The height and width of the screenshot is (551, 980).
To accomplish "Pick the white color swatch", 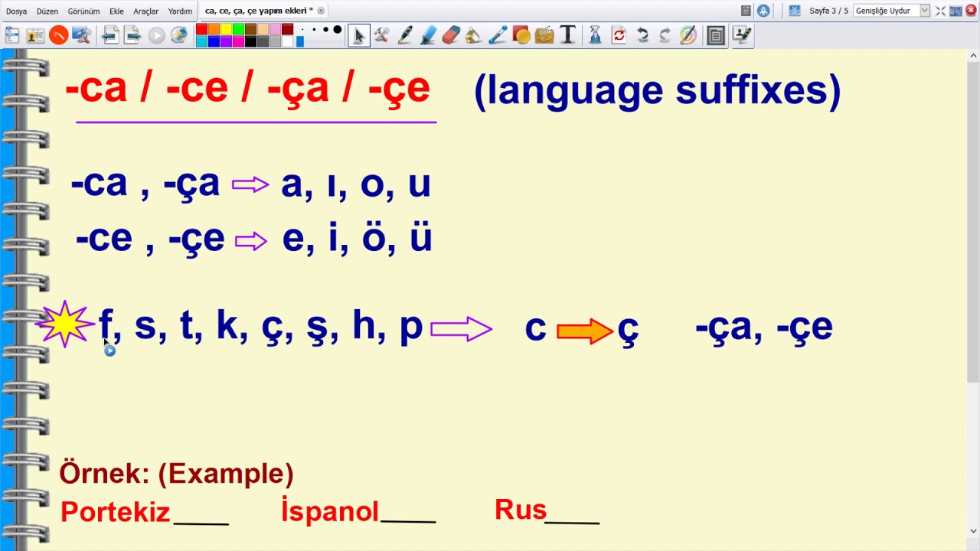I will [x=287, y=41].
